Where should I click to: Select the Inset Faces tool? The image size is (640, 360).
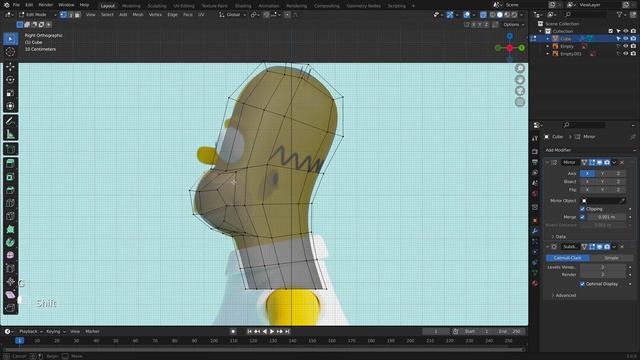coord(10,177)
